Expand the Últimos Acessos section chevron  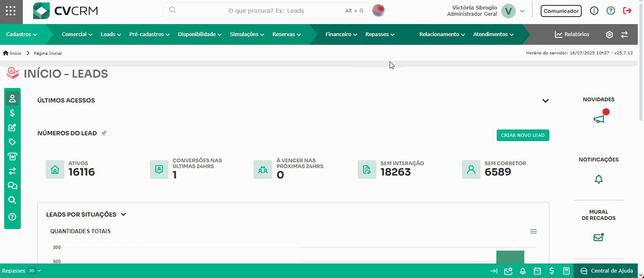point(546,100)
